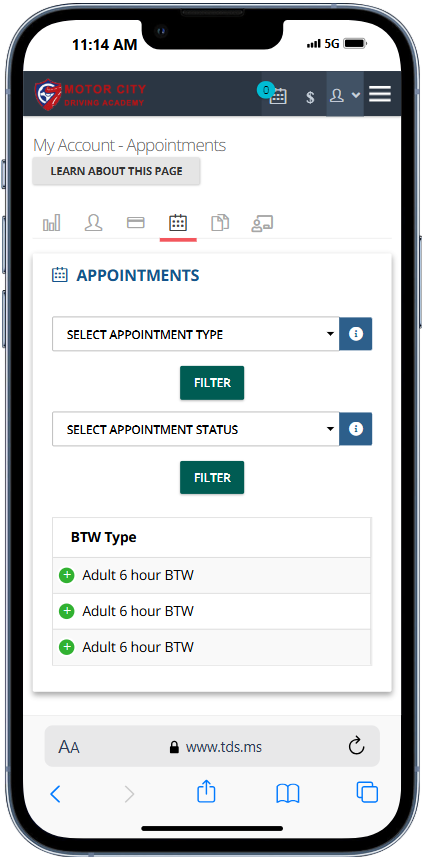Open the documents tab icon
The height and width of the screenshot is (857, 422).
click(220, 222)
